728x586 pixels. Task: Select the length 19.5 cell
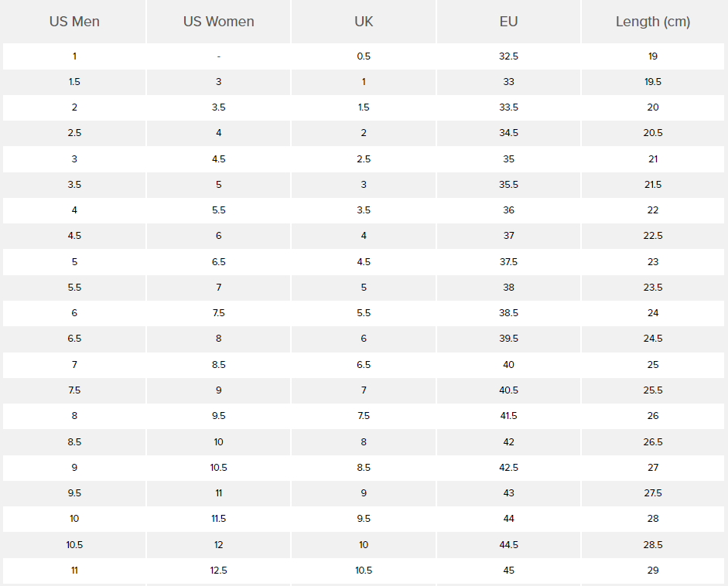click(653, 82)
